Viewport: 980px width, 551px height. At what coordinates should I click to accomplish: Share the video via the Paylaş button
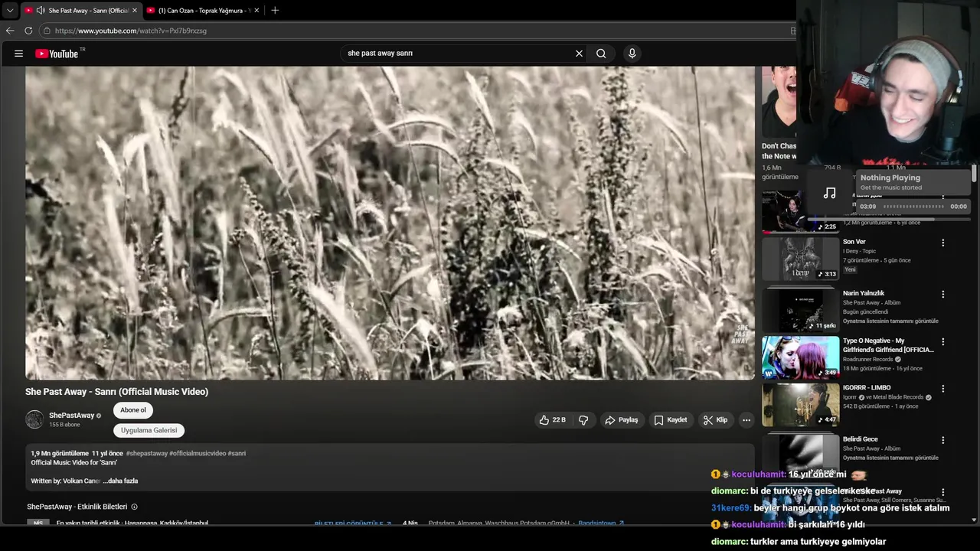click(x=621, y=419)
